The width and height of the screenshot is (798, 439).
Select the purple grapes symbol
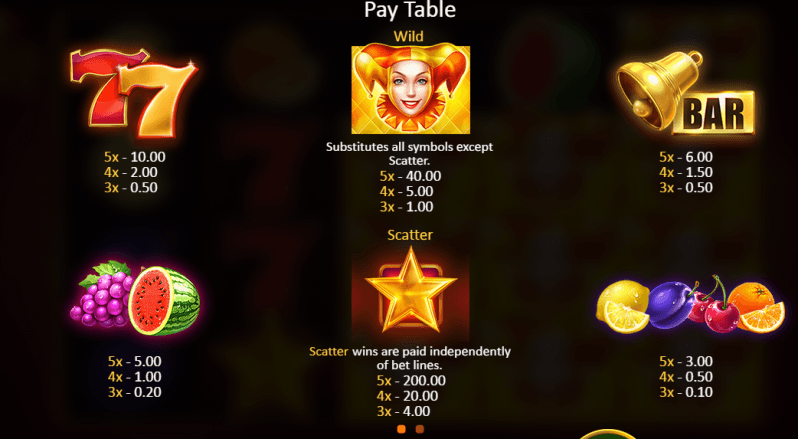coord(103,294)
